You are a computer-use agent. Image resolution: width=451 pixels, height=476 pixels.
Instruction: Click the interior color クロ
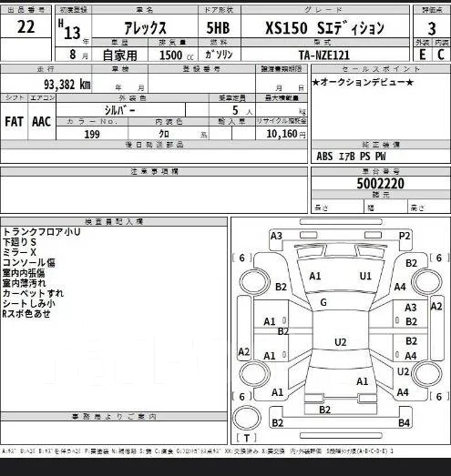coord(164,134)
